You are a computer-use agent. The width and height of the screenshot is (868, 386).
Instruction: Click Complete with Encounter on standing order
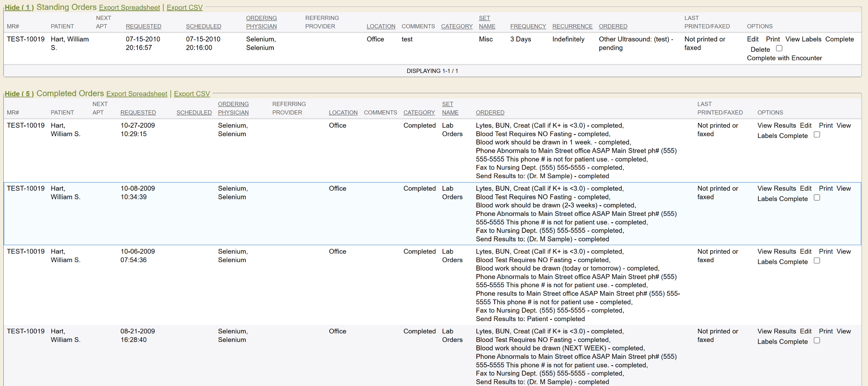pos(784,58)
